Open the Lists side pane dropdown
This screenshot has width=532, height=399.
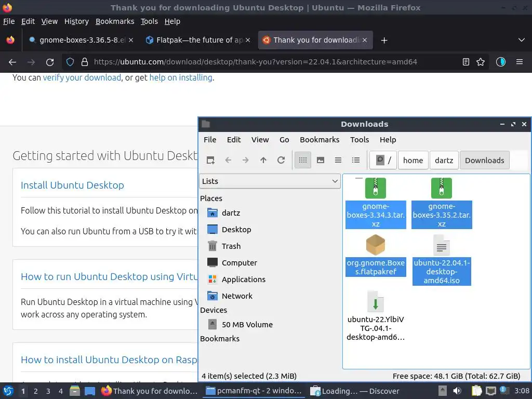tap(270, 181)
